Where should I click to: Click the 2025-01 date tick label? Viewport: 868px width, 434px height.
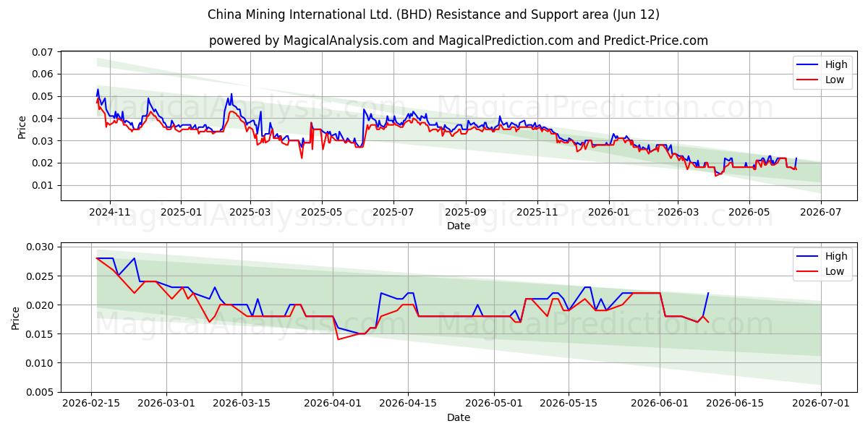[180, 213]
